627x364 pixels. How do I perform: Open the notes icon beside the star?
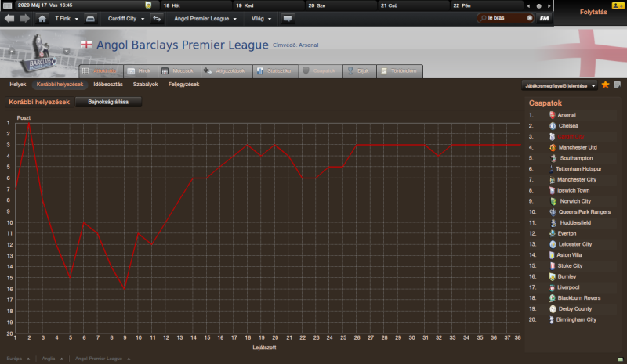617,85
